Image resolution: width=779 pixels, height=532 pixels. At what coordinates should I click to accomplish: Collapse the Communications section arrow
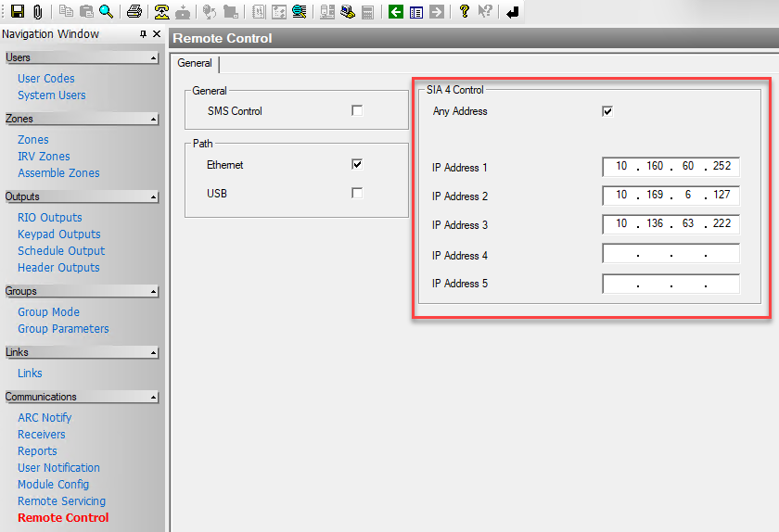click(153, 398)
